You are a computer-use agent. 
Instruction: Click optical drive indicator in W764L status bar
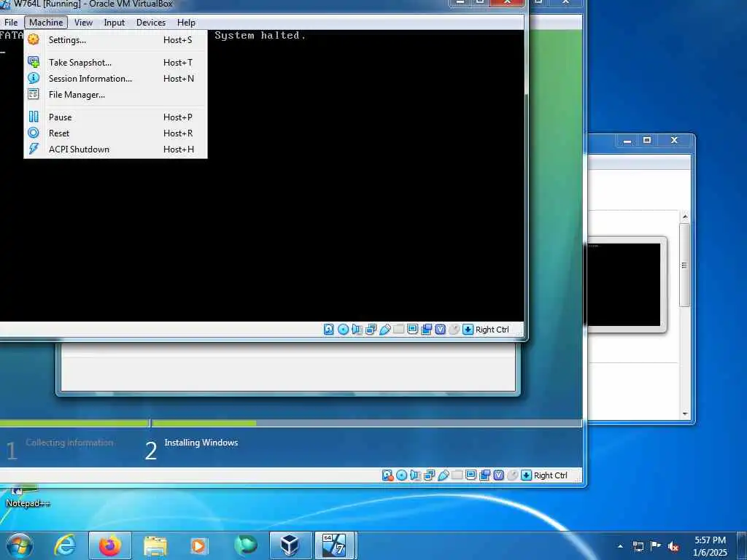coord(343,330)
